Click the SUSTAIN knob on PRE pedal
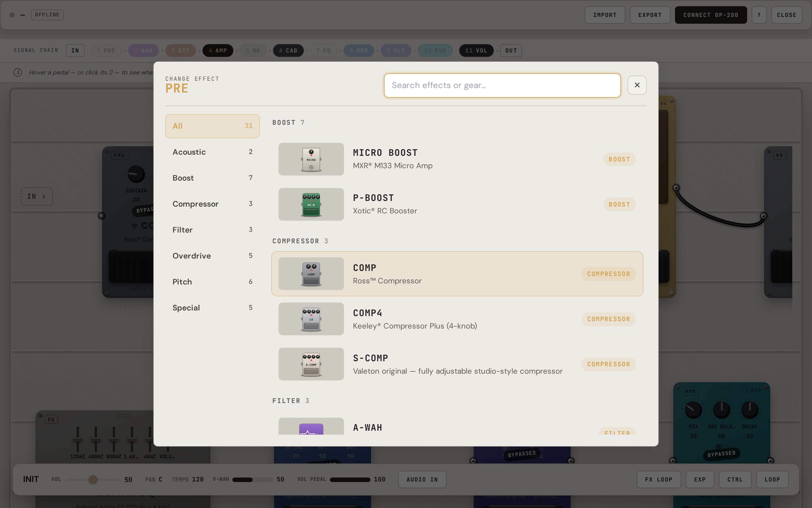 (136, 174)
